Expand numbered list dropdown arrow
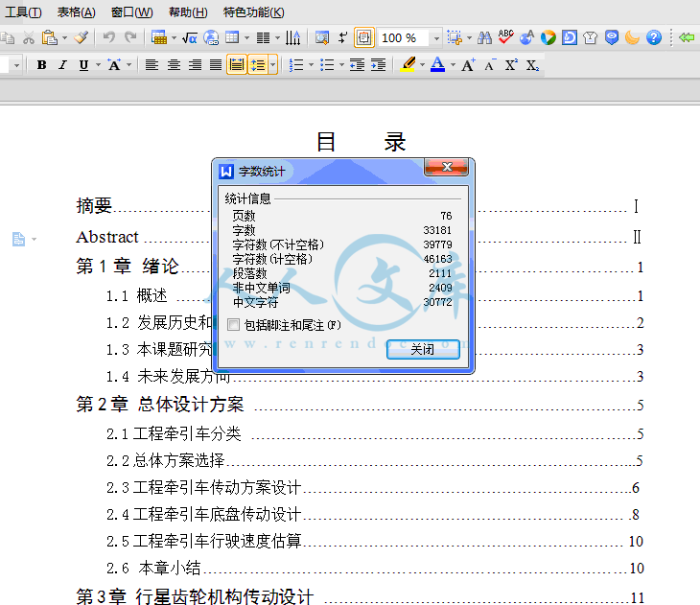The height and width of the screenshot is (605, 700). click(311, 65)
